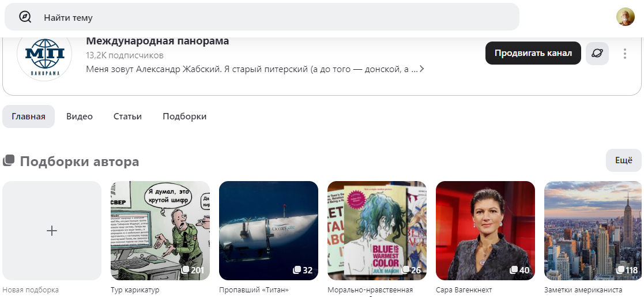644x297 pixels.
Task: Click the planet icon next to Продвигать канал
Action: click(597, 54)
